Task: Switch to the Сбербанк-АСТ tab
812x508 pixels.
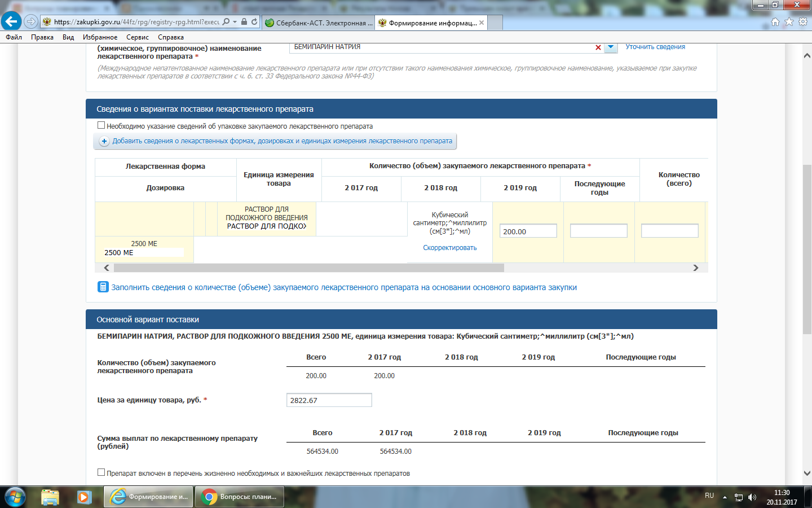Action: tap(319, 23)
